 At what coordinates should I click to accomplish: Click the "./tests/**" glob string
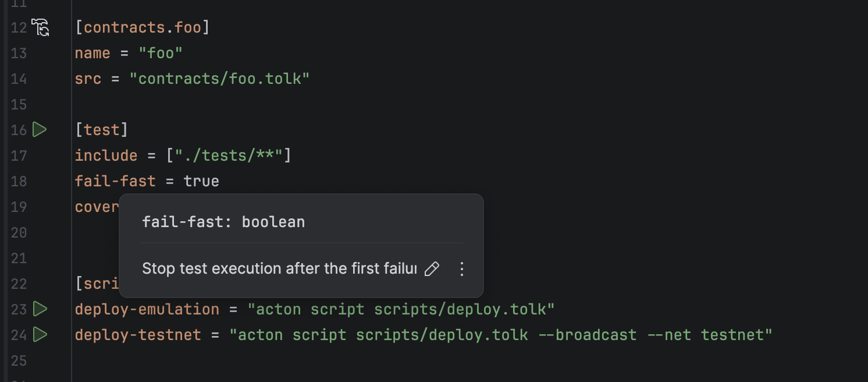(x=229, y=155)
